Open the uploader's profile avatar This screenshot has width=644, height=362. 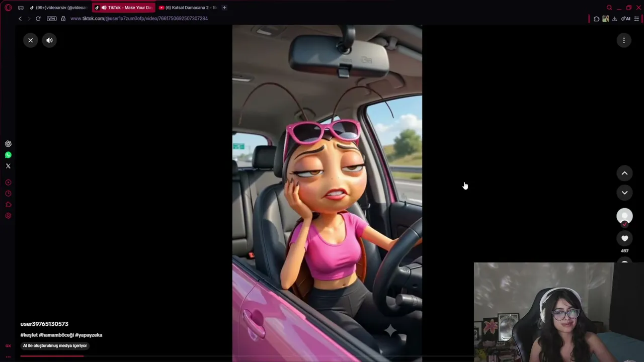click(624, 216)
